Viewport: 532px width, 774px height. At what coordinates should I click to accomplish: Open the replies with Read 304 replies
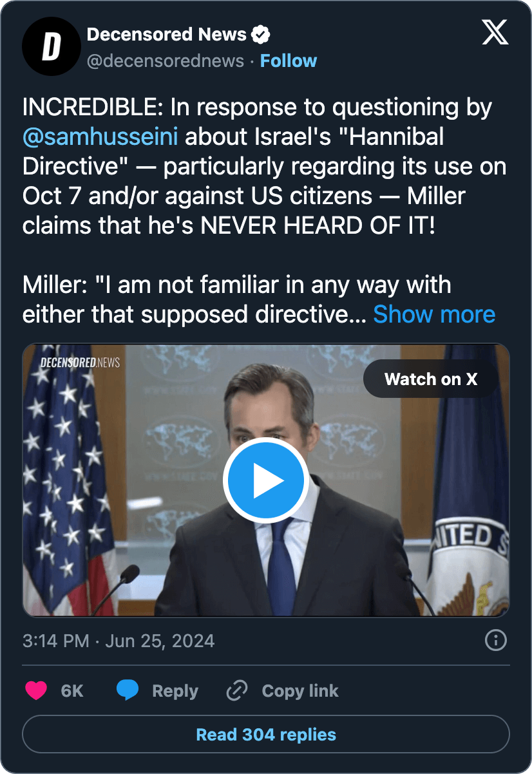(x=266, y=734)
